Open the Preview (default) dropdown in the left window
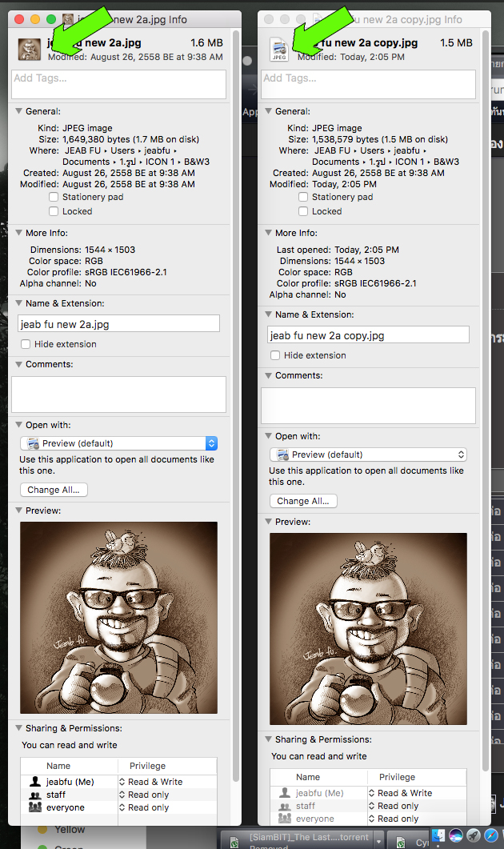 (x=118, y=443)
